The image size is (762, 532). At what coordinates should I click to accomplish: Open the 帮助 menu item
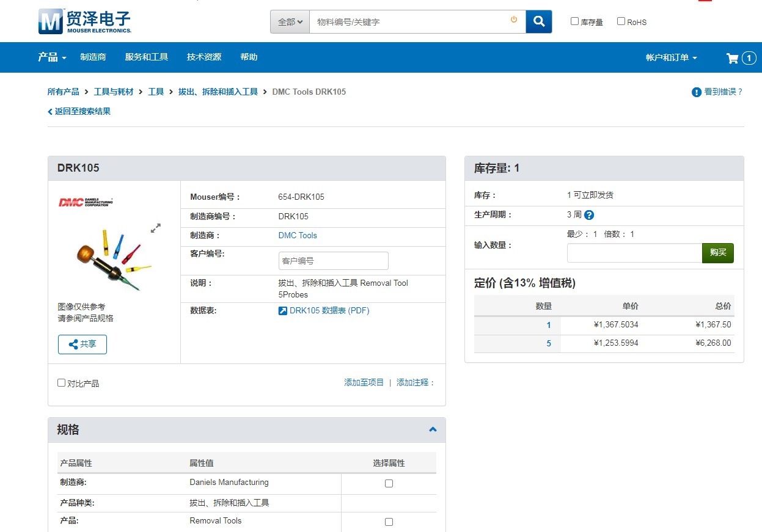click(249, 57)
